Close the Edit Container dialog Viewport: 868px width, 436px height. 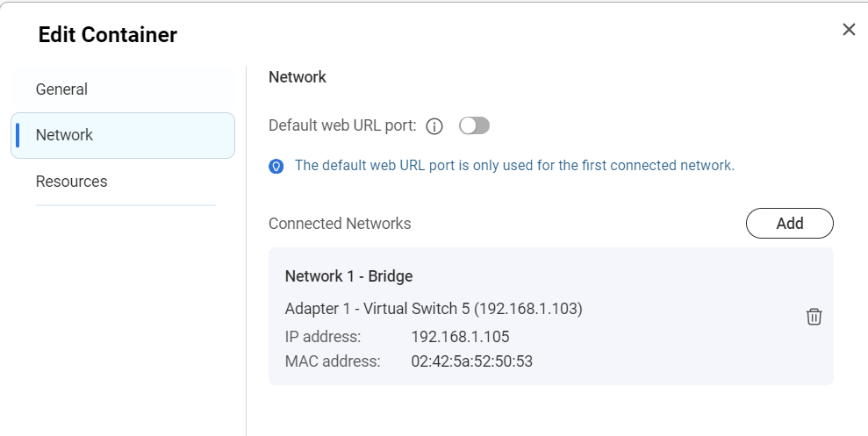849,29
